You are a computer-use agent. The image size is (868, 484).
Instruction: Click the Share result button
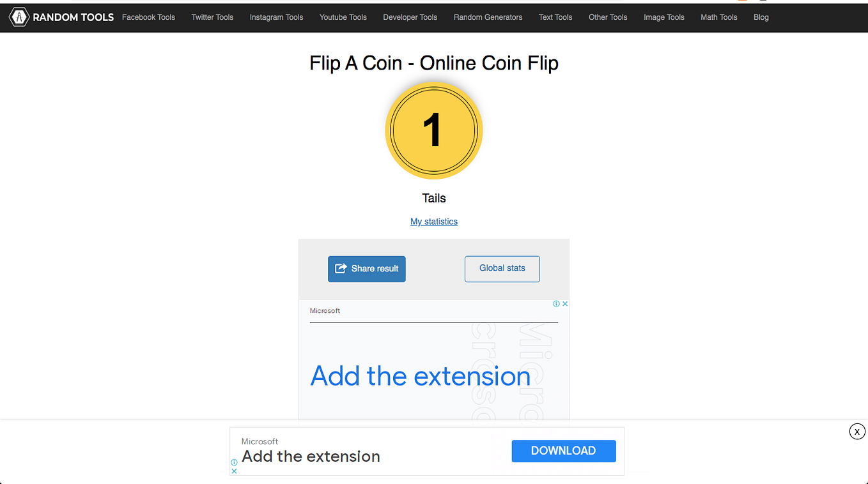point(366,269)
